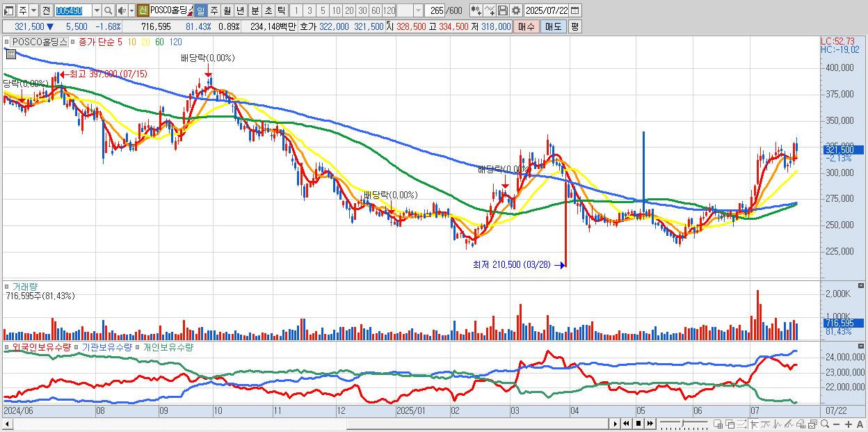Choose the 1 interval button
Screen dimensions: 868x432
click(x=296, y=10)
